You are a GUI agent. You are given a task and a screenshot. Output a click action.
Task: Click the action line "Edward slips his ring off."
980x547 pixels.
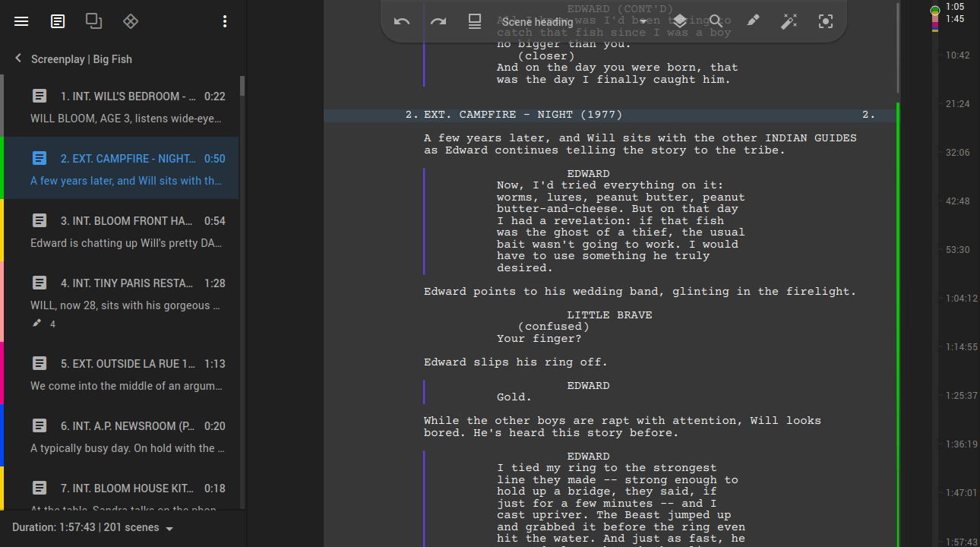[516, 362]
